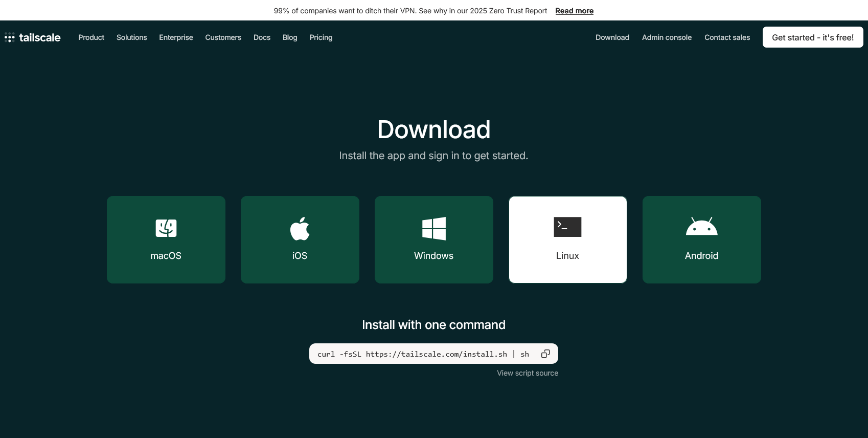Viewport: 868px width, 438px height.
Task: Open the Enterprise nav item
Action: [x=176, y=37]
